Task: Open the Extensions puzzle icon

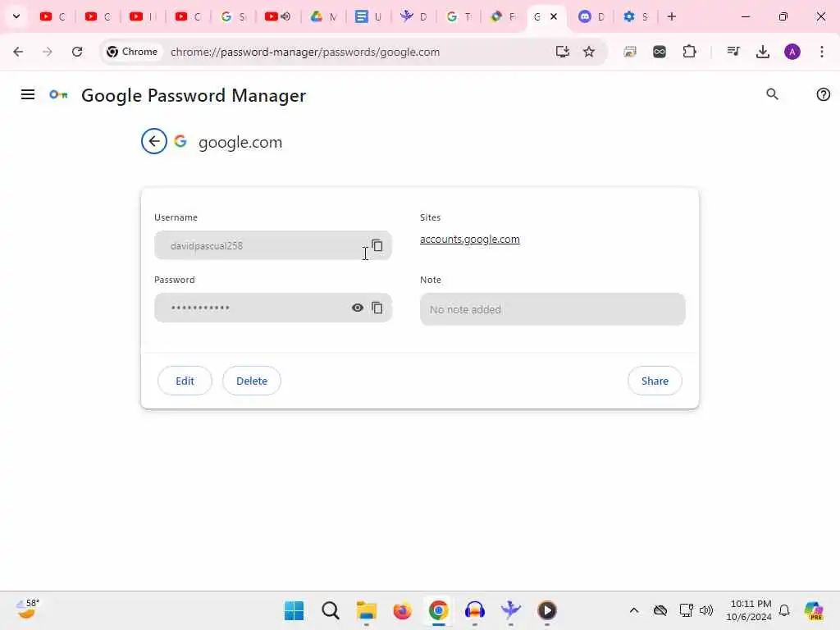Action: click(689, 52)
